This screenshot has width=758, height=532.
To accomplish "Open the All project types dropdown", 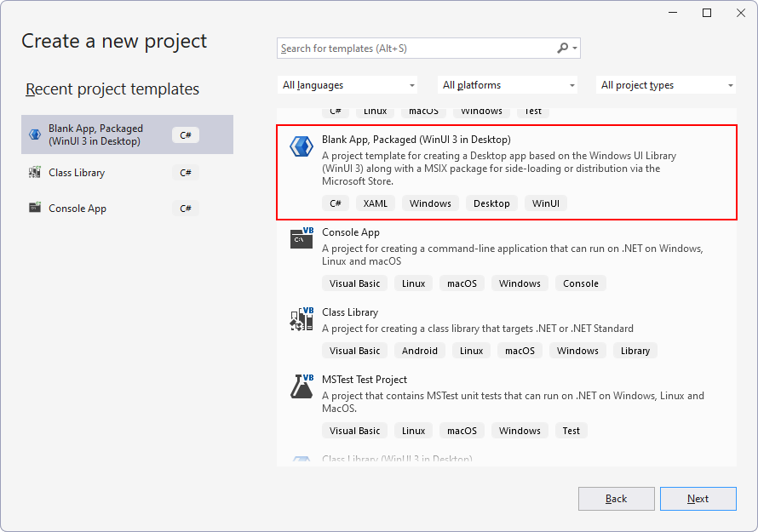I will click(665, 84).
